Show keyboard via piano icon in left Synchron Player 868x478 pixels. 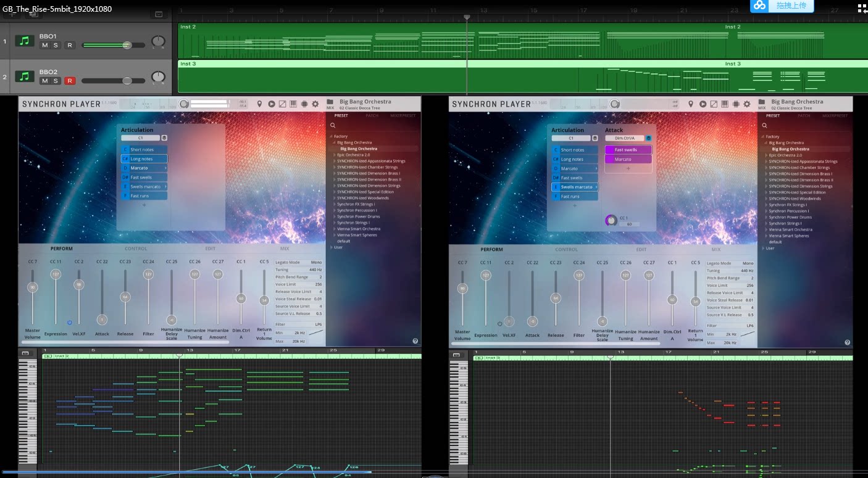pos(293,104)
